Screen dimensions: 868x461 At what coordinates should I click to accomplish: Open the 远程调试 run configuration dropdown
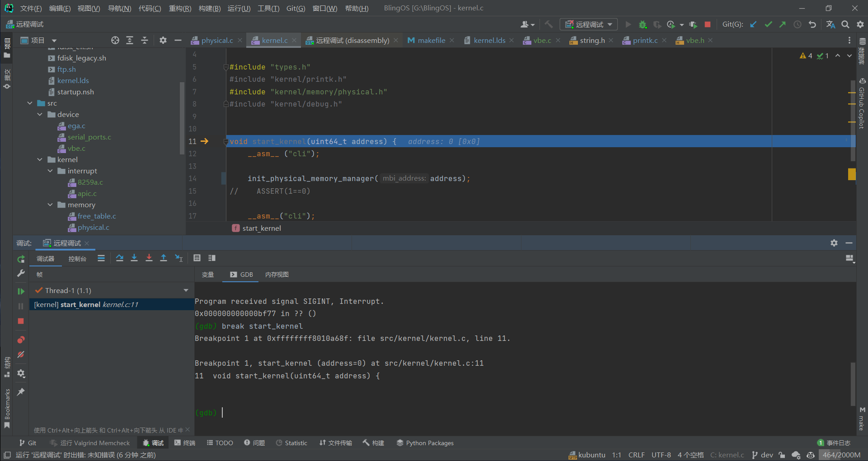[589, 24]
